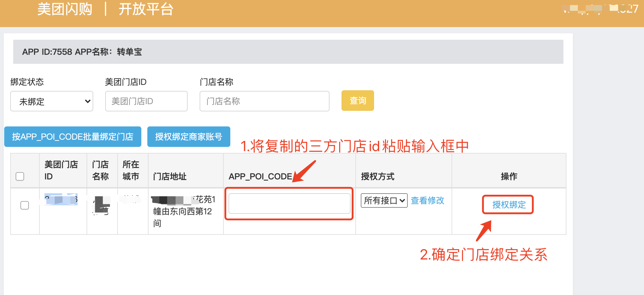The image size is (644, 295).
Task: Focus the 门店名称 input field
Action: point(265,101)
